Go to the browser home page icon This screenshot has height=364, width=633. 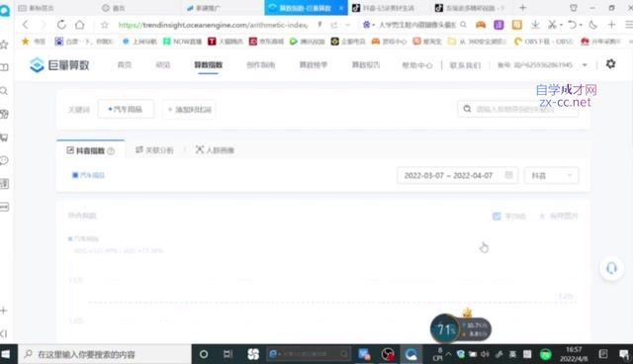click(x=80, y=25)
